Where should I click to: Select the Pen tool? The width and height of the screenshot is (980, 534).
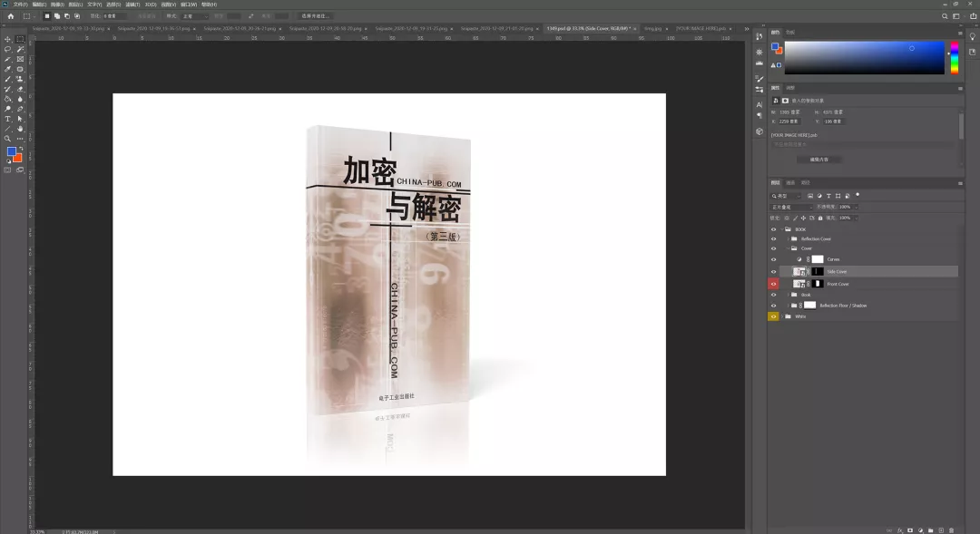(20, 109)
